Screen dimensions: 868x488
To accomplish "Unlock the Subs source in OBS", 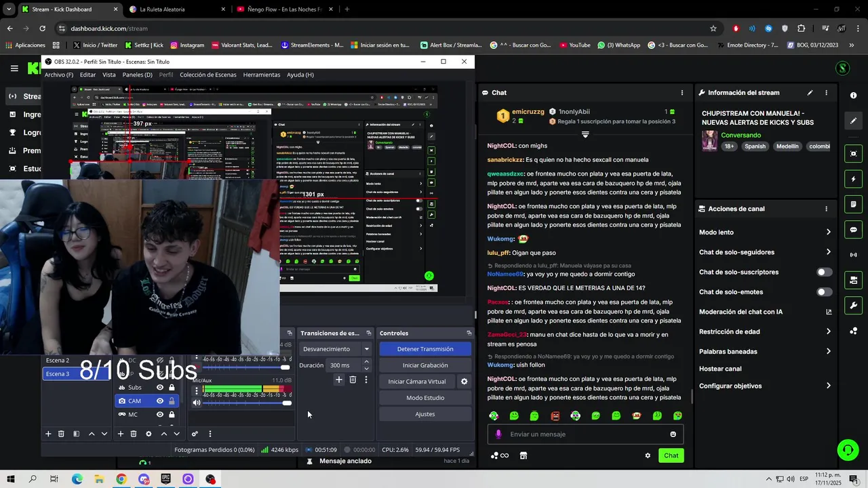I will [172, 388].
